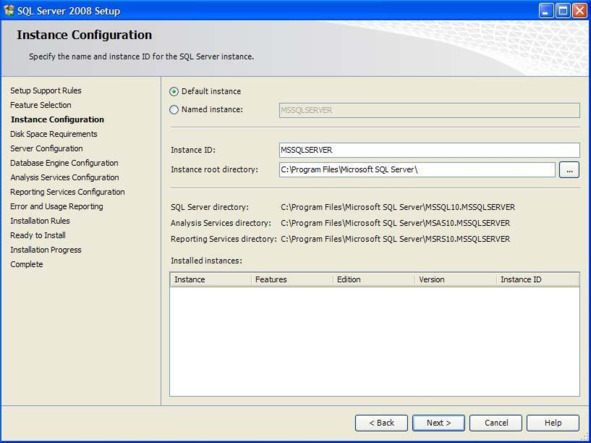Click the Instance root directory field

click(417, 170)
